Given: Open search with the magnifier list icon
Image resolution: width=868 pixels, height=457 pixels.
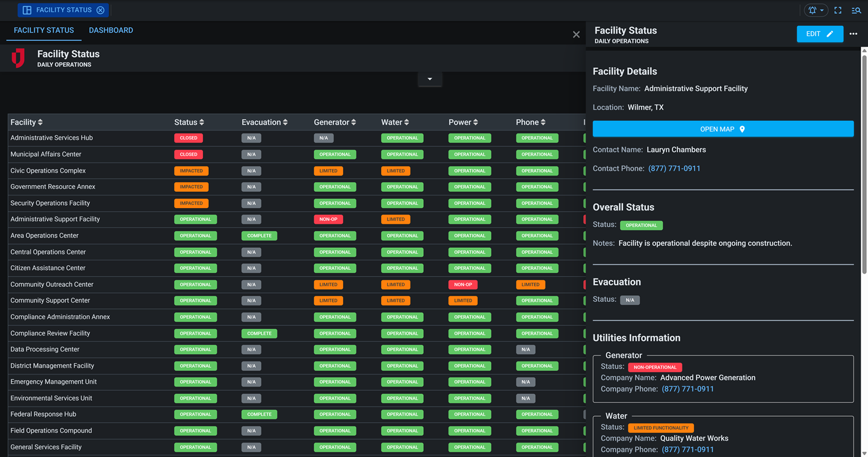Looking at the screenshot, I should 856,10.
